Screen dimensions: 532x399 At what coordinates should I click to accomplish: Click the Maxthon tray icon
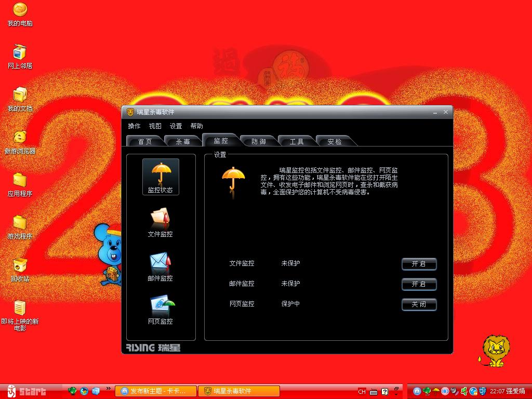coord(417,391)
